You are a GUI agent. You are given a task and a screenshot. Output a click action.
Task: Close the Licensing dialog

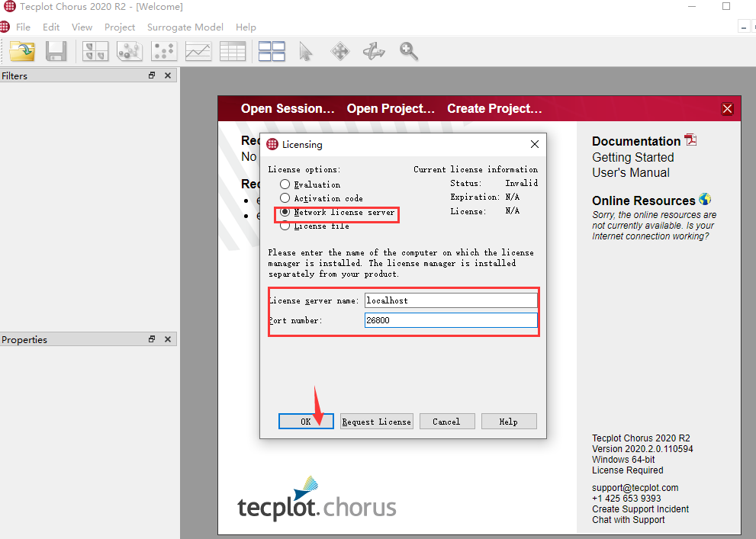pos(535,144)
